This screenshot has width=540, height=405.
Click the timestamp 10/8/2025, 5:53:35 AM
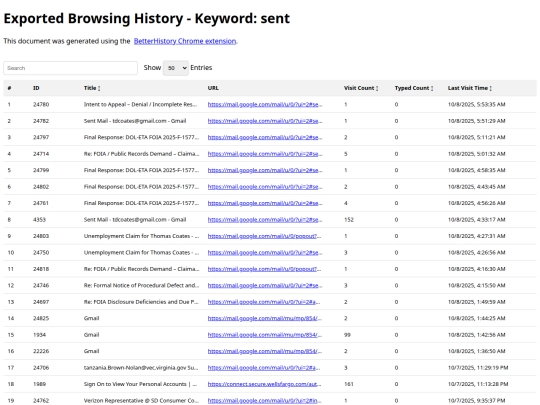point(476,104)
